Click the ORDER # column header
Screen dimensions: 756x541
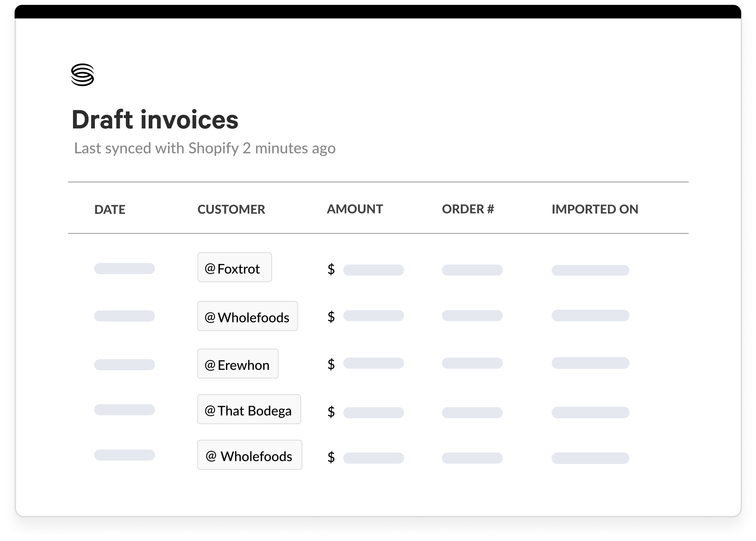click(468, 209)
